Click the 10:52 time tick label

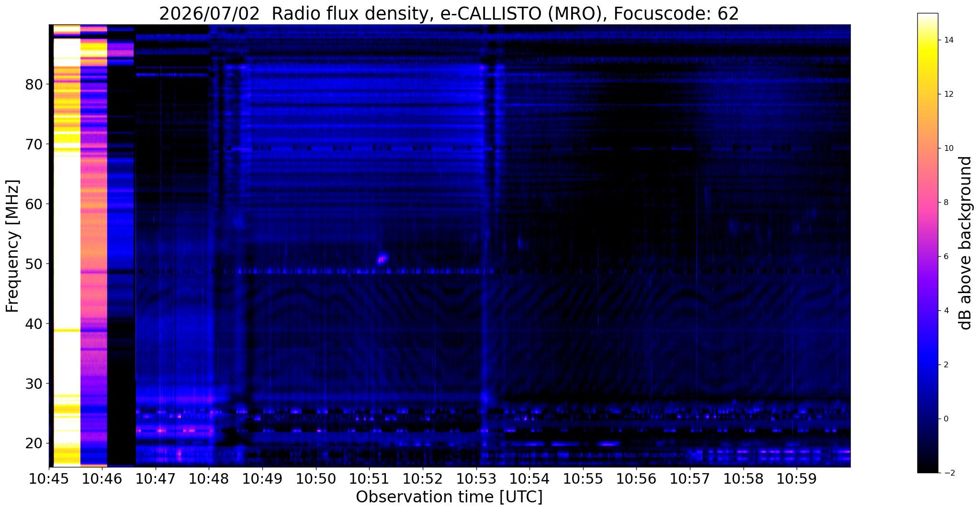click(423, 478)
